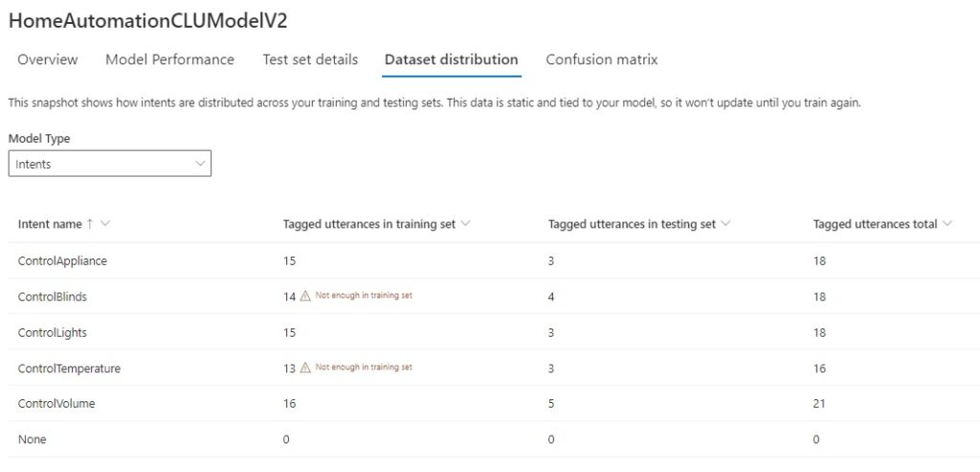The image size is (980, 472).
Task: Select the ControlBlinds intent row
Action: coord(53,297)
